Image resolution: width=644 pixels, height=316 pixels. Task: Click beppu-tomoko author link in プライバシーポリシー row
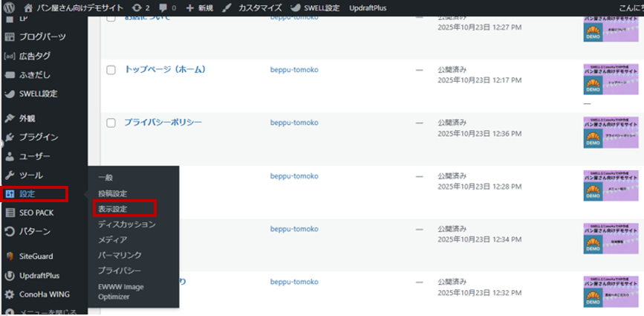click(x=293, y=122)
